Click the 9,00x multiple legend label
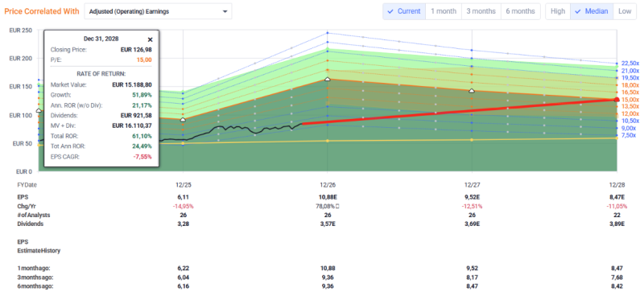Viewport: 644px width, 300px height. 629,128
